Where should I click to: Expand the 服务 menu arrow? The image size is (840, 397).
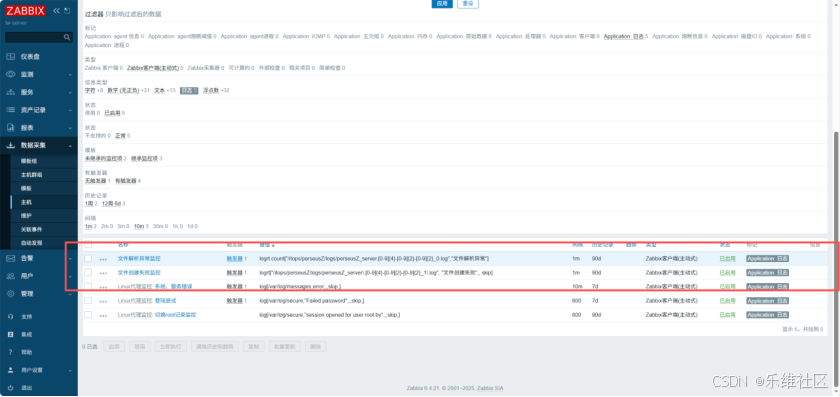pos(70,92)
